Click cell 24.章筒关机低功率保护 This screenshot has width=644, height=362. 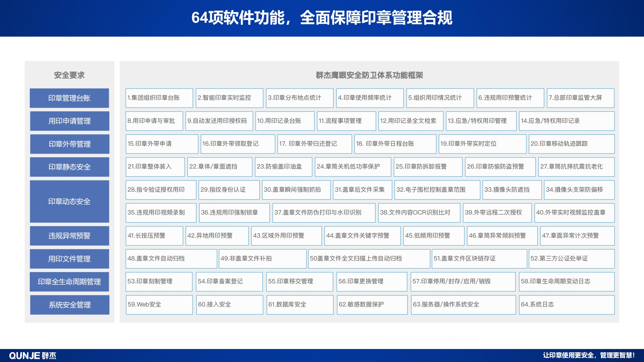353,167
